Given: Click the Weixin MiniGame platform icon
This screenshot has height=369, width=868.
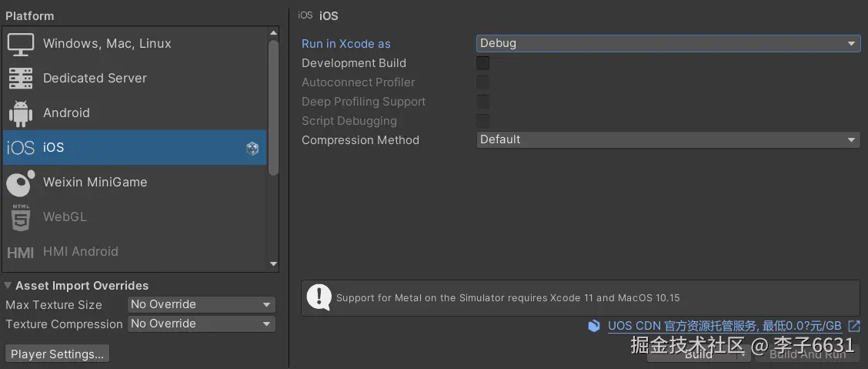Looking at the screenshot, I should [21, 183].
